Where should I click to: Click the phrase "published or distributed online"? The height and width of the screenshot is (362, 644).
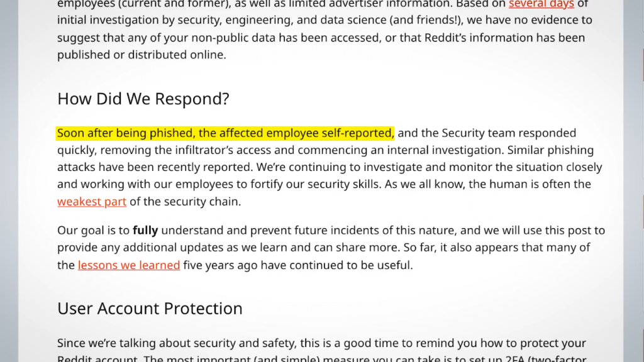pyautogui.click(x=142, y=55)
